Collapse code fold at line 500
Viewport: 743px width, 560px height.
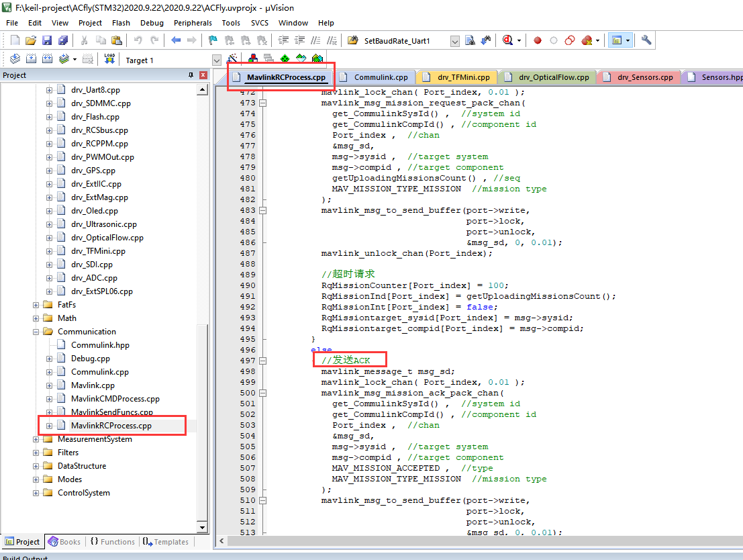pos(263,393)
